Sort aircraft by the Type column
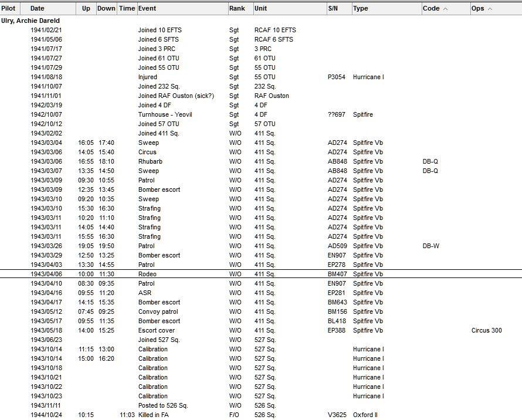522x420 pixels. click(361, 8)
